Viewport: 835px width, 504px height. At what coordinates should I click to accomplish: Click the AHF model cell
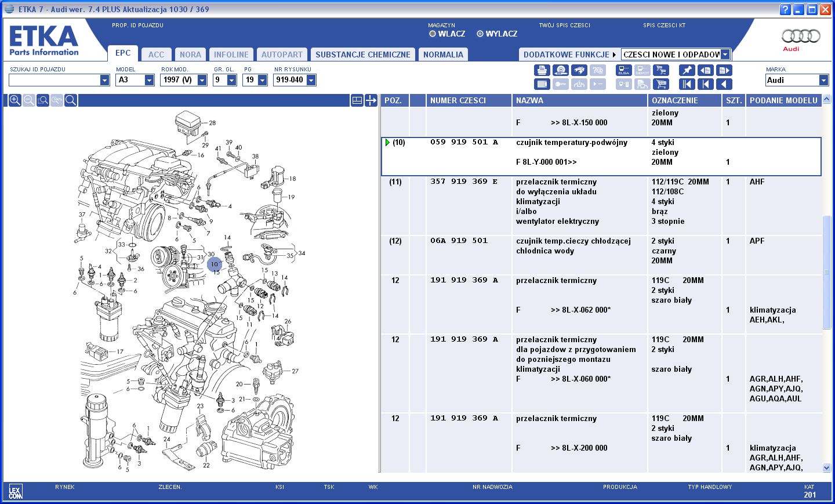[757, 182]
